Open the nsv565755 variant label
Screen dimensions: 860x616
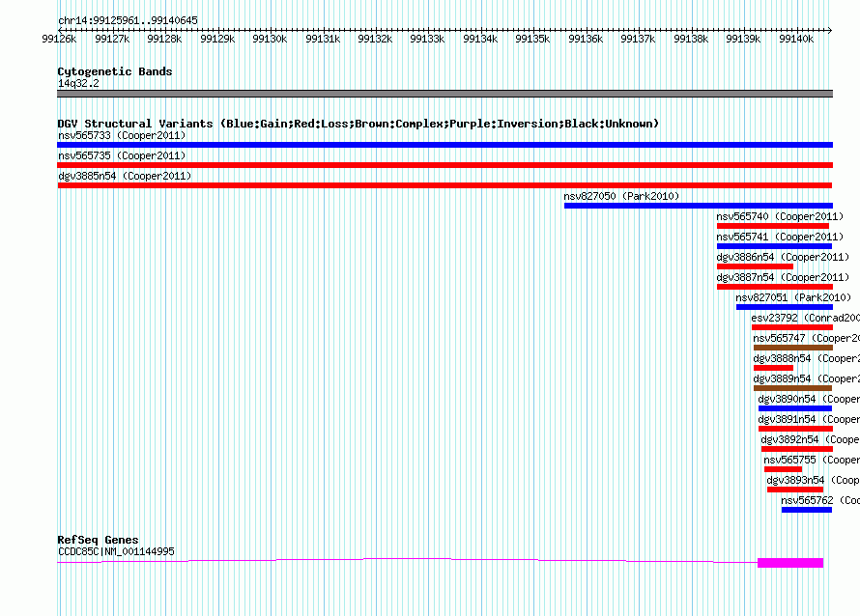click(x=812, y=460)
